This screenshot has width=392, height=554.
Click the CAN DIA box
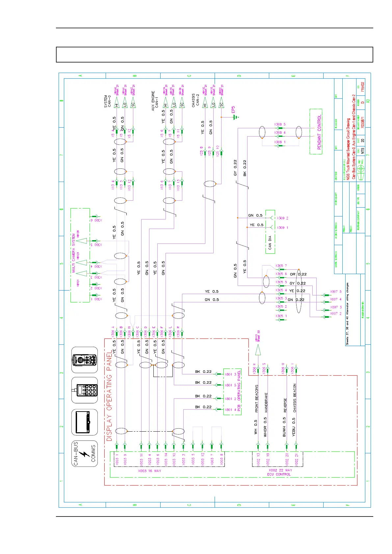270,232
